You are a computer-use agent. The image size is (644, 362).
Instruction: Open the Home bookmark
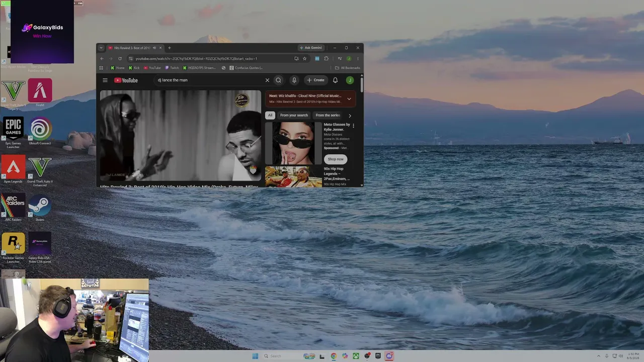118,68
